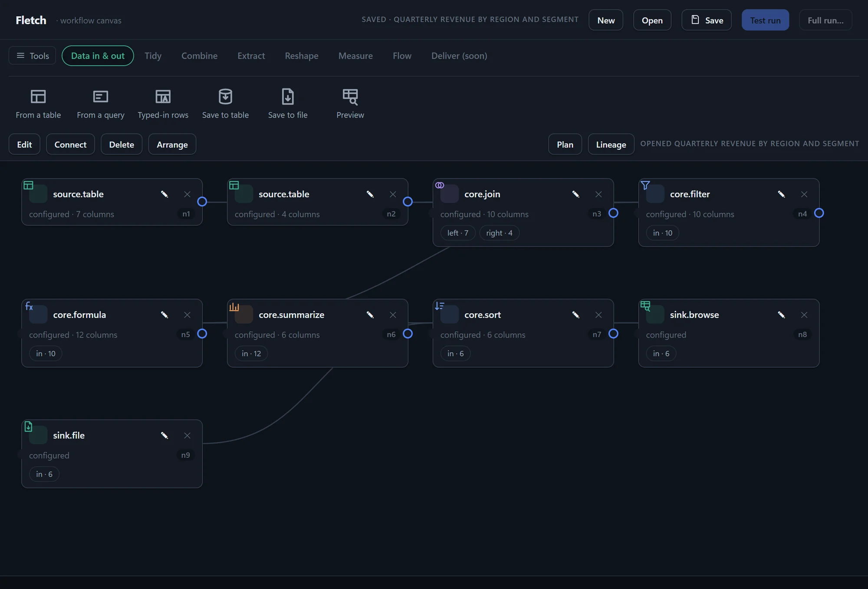Click the Open workflow button

pyautogui.click(x=652, y=20)
